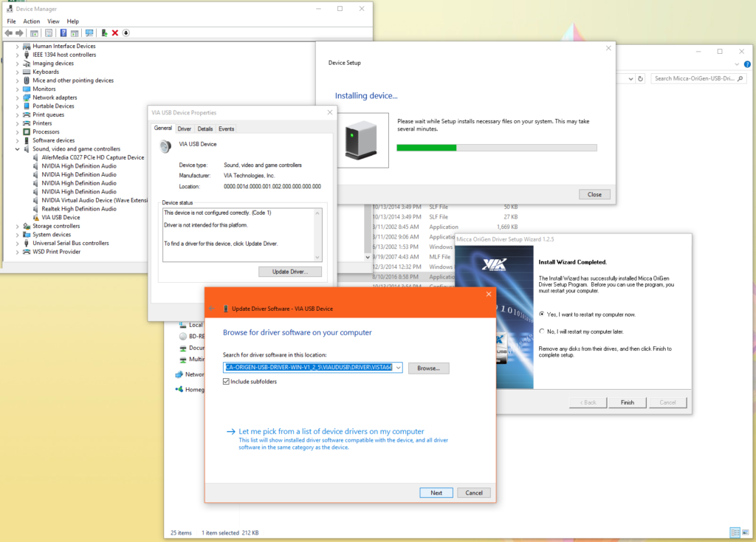Open the Explorer address bar history dropdown
The height and width of the screenshot is (542, 756).
[630, 78]
